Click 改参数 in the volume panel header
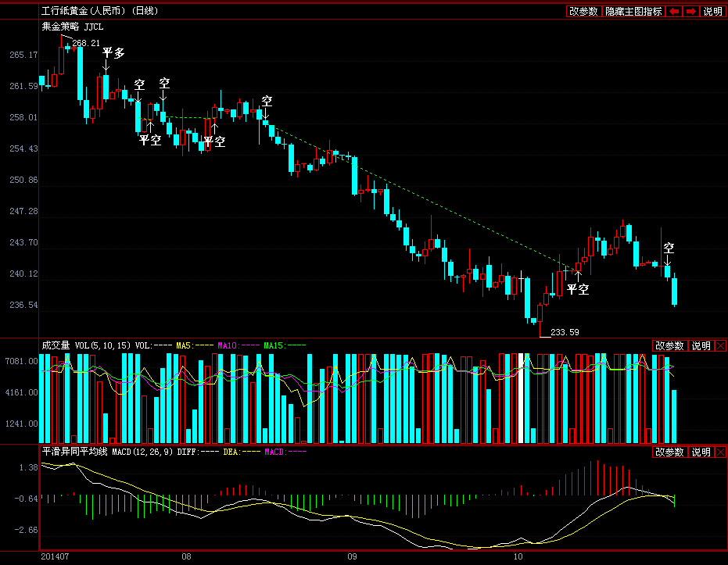Screen dimensions: 728x565 [x=669, y=345]
